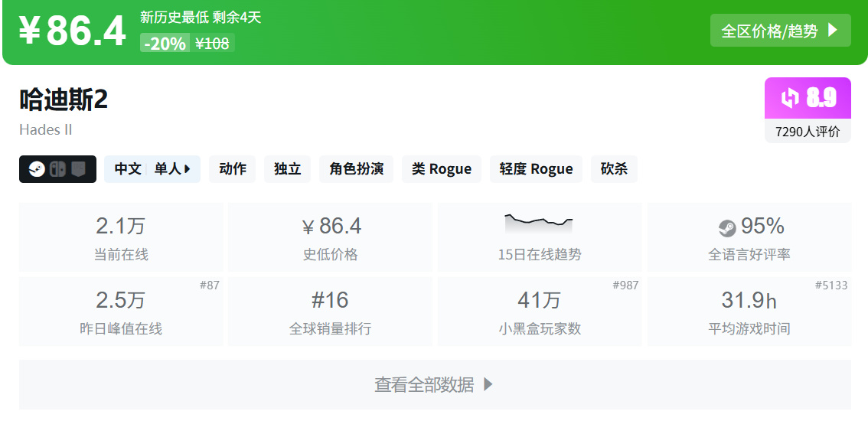Select the third platform icon
Image resolution: width=868 pixels, height=434 pixels.
[x=79, y=169]
